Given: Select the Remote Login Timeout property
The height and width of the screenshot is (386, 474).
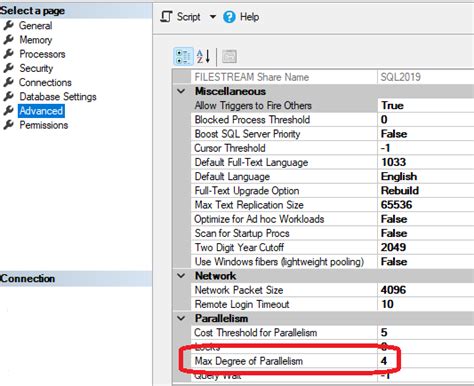Looking at the screenshot, I should (242, 304).
